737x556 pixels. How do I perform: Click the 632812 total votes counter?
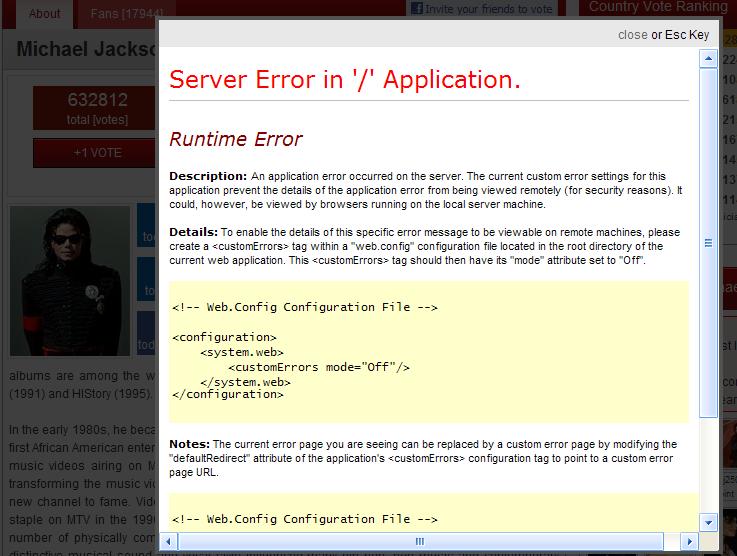coord(97,108)
